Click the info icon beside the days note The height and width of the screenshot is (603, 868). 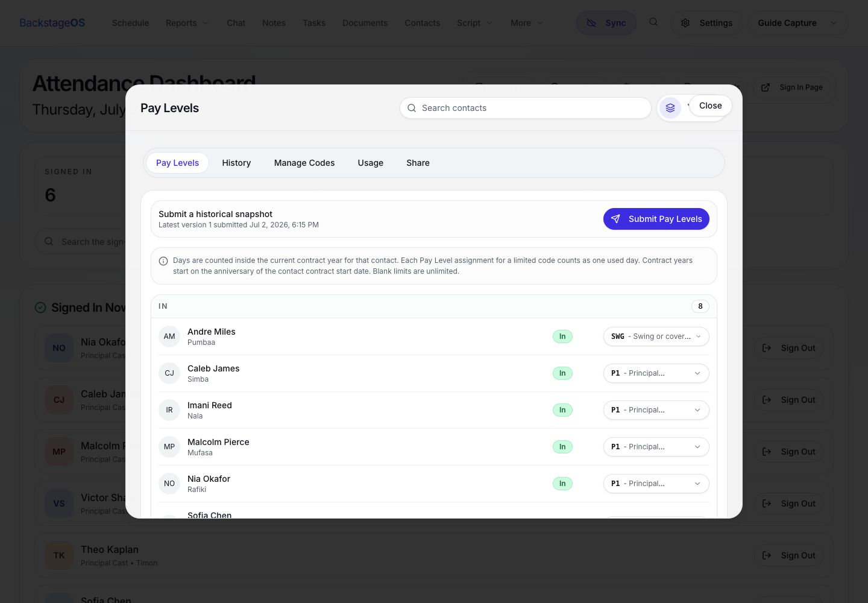pos(163,261)
